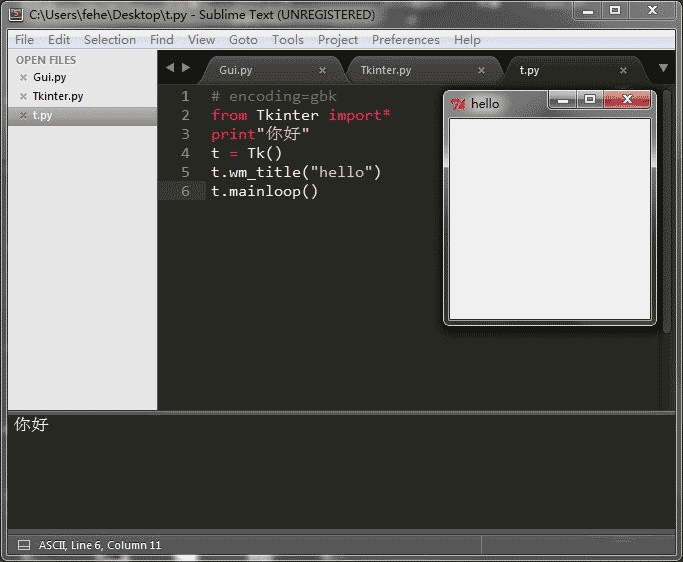683x562 pixels.
Task: Click line number 2 in the gutter
Action: click(186, 115)
